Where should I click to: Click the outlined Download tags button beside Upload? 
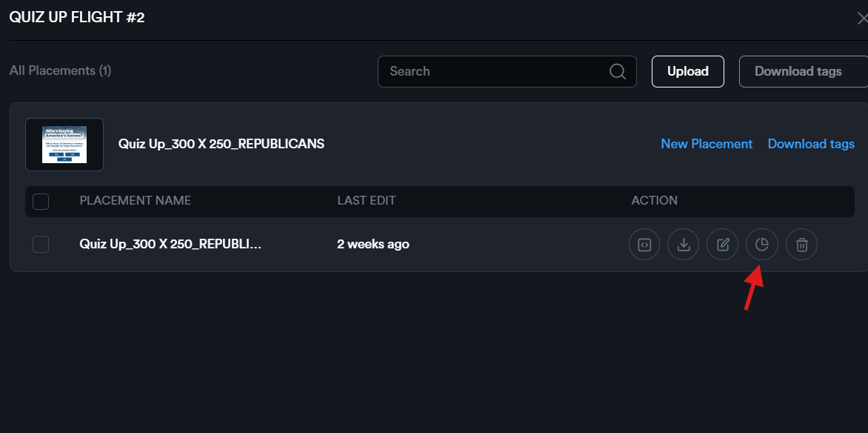pos(798,71)
